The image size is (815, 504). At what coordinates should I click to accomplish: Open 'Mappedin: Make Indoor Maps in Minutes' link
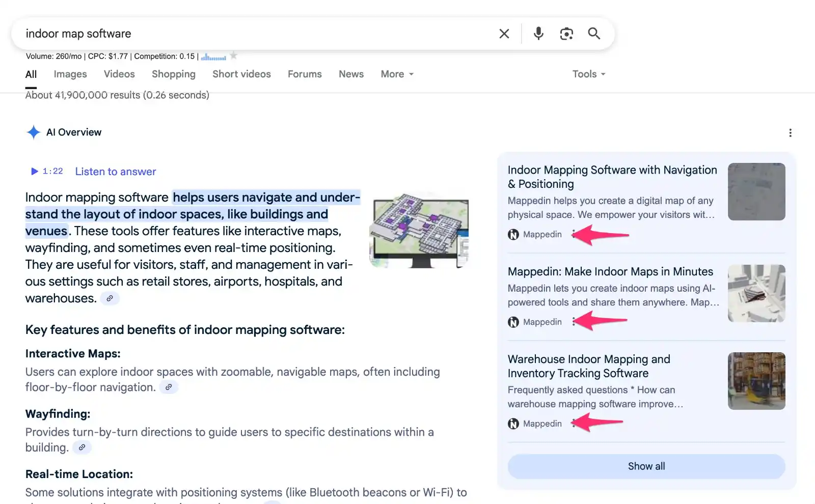(x=610, y=272)
